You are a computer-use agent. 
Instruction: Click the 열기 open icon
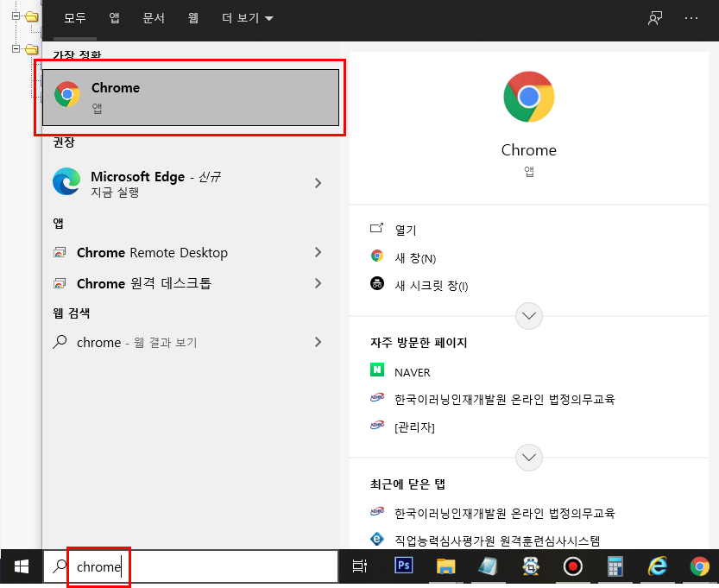(376, 228)
